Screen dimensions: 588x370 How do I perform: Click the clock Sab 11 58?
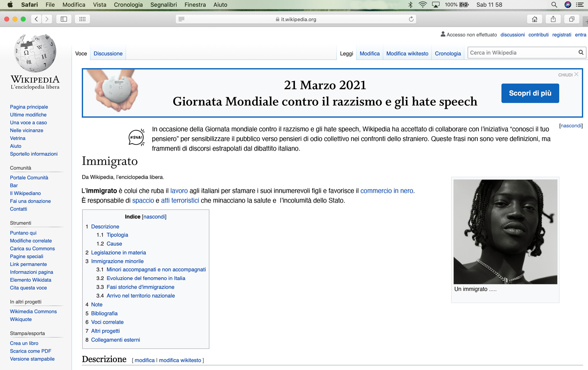pyautogui.click(x=489, y=4)
